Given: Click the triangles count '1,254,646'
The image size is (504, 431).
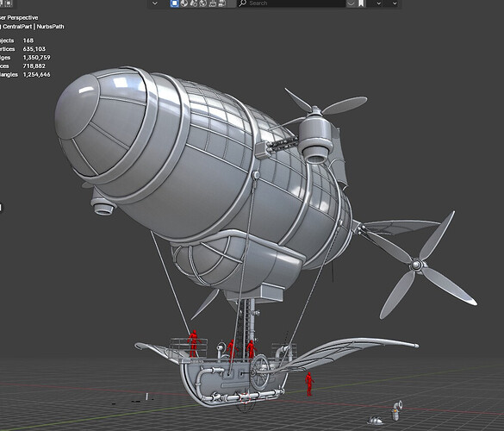Looking at the screenshot, I should tap(37, 75).
